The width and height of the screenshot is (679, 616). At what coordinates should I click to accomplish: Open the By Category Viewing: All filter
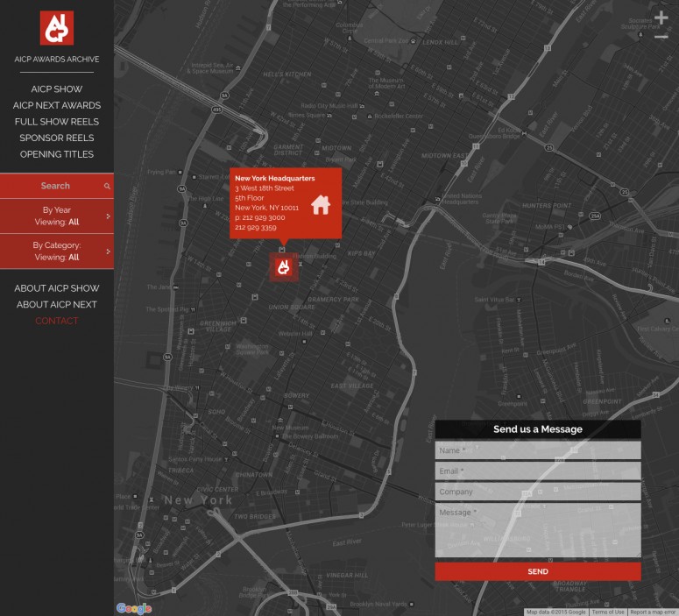(57, 251)
